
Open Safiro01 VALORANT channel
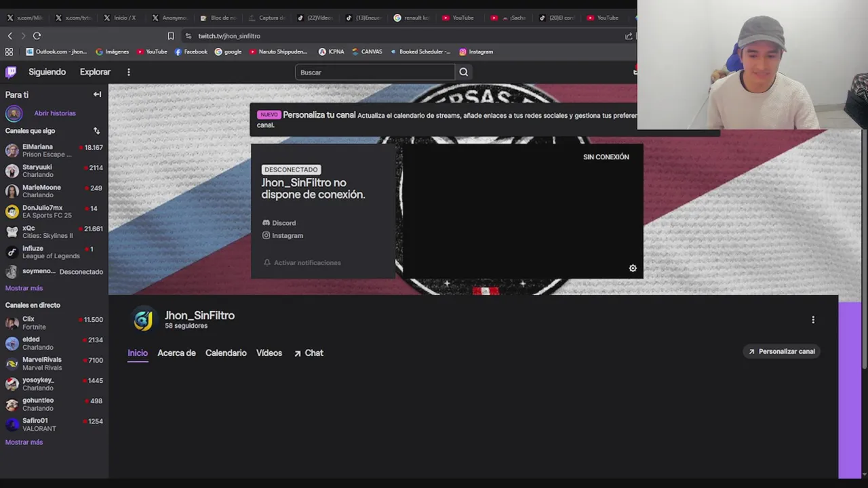tap(54, 424)
